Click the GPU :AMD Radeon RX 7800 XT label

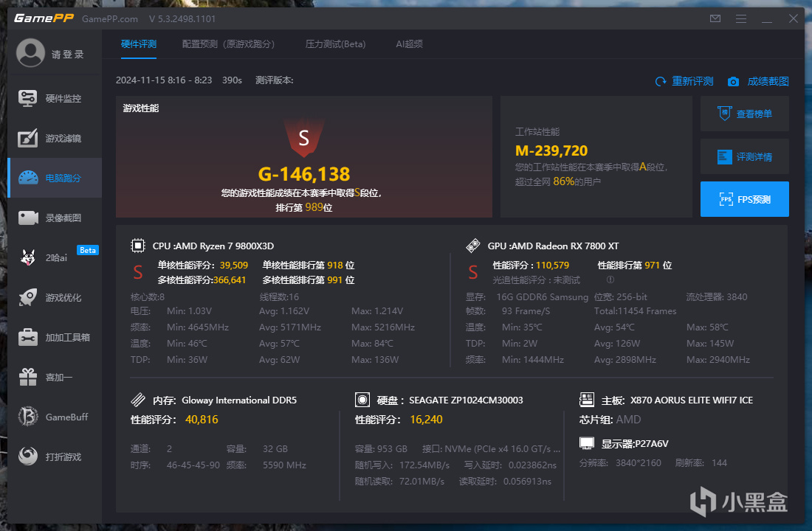click(x=553, y=246)
